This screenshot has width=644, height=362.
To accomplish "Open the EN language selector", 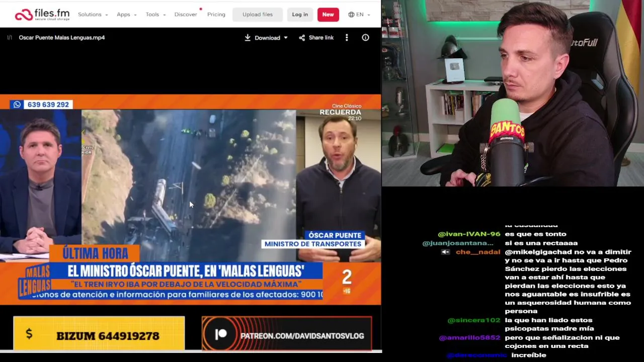I will (x=359, y=15).
